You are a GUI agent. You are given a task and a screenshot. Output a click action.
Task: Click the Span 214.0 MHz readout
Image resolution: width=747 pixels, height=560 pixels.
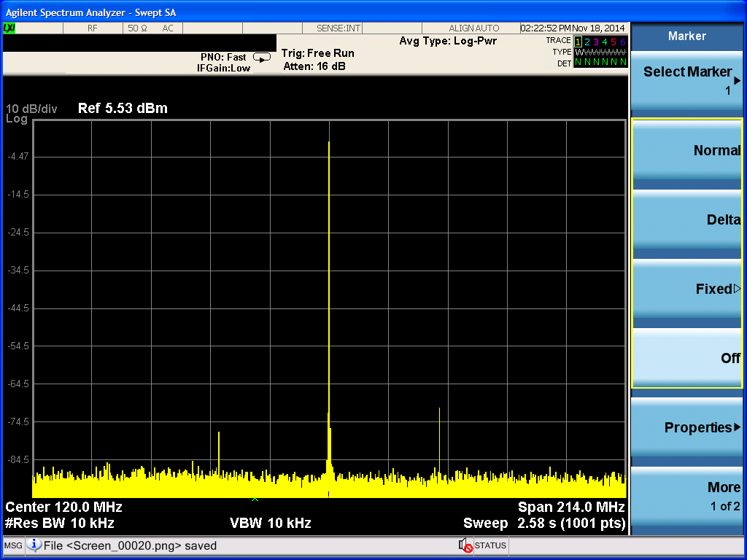click(x=571, y=507)
